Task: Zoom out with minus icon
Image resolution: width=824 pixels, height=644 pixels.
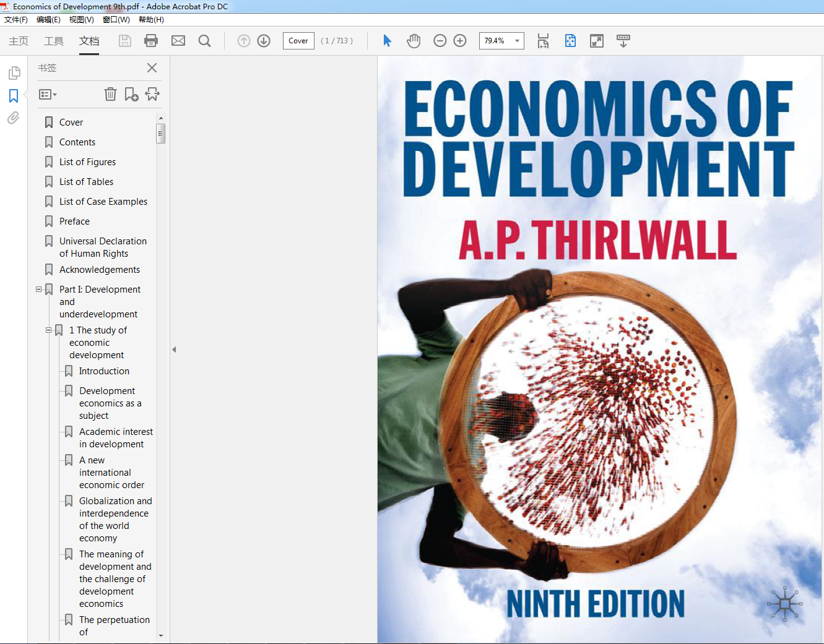Action: (x=440, y=41)
